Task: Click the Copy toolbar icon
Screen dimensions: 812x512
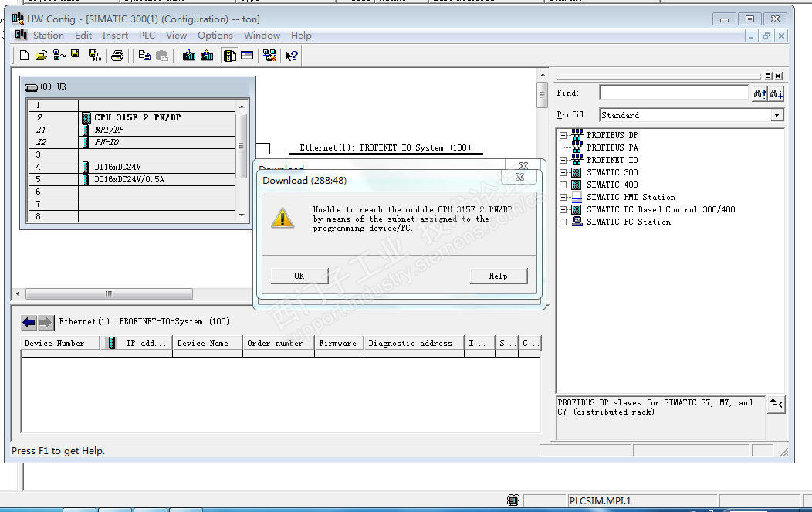Action: coord(144,56)
